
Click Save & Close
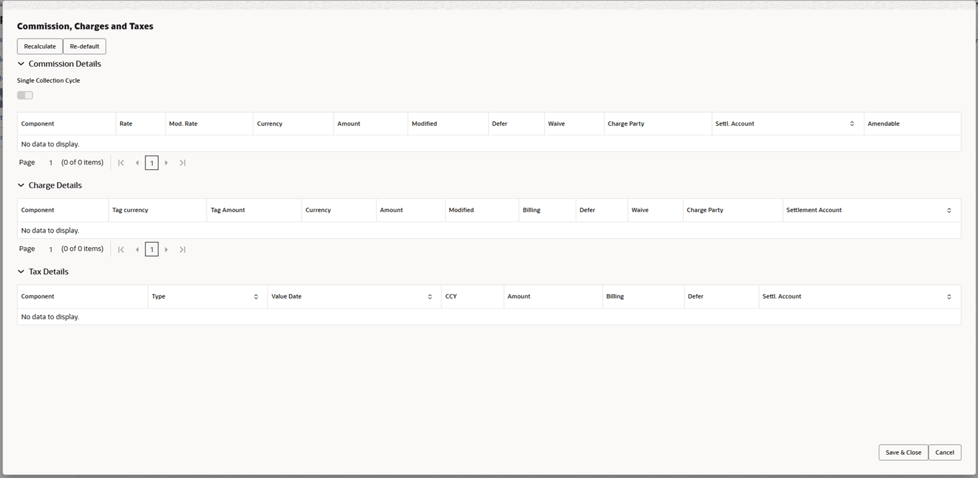point(903,452)
